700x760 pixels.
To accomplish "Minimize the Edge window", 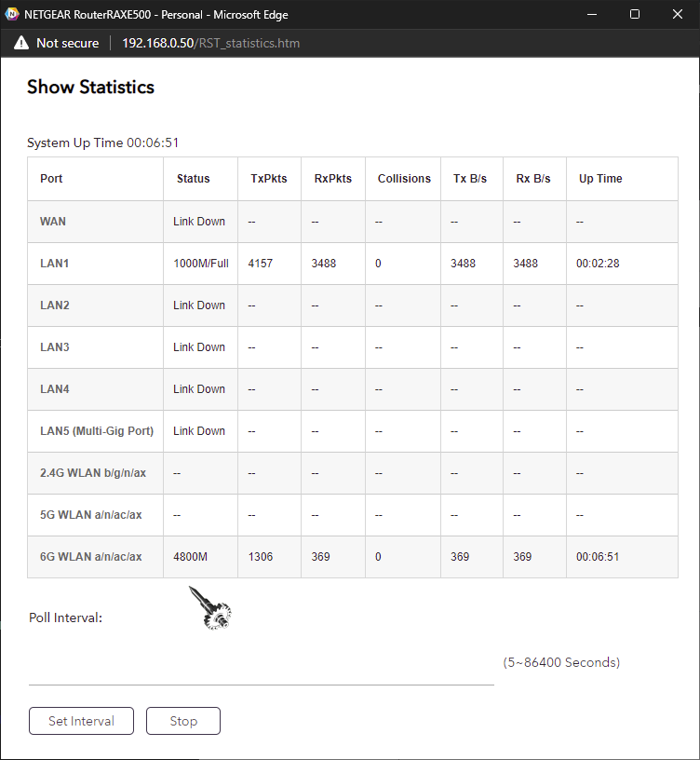I will 592,15.
